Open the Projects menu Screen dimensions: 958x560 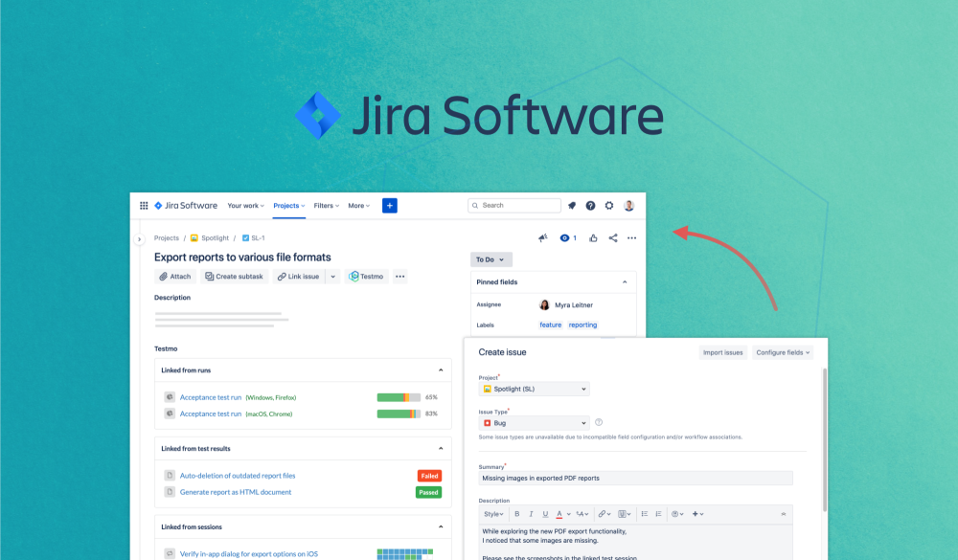pos(289,206)
